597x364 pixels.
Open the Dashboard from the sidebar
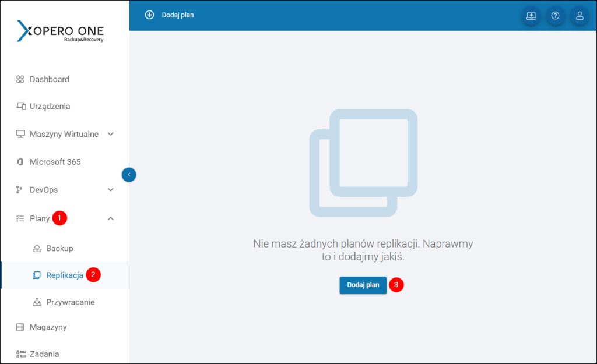pos(21,79)
